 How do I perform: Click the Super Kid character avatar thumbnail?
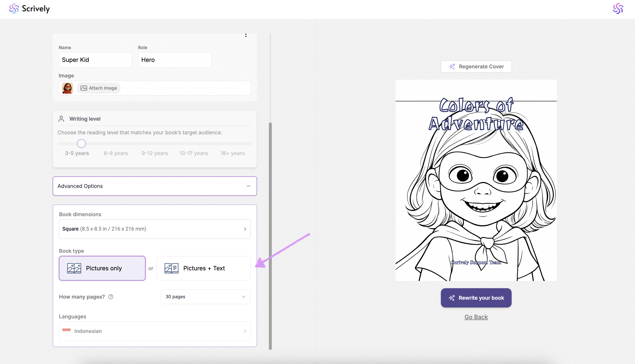pos(67,88)
